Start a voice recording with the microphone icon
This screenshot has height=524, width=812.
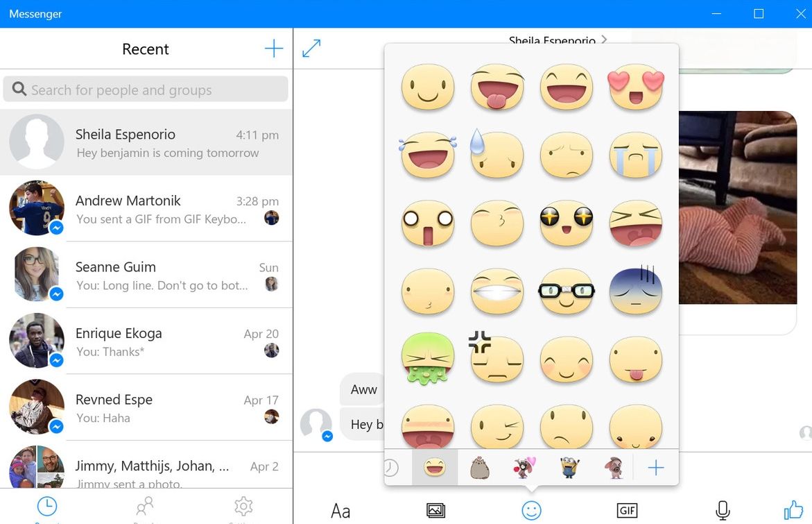pos(721,510)
